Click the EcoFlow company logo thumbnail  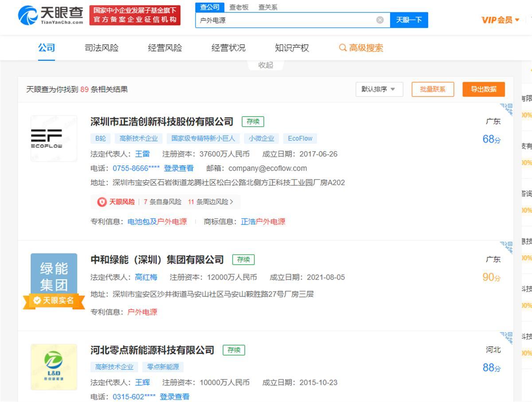(x=54, y=138)
